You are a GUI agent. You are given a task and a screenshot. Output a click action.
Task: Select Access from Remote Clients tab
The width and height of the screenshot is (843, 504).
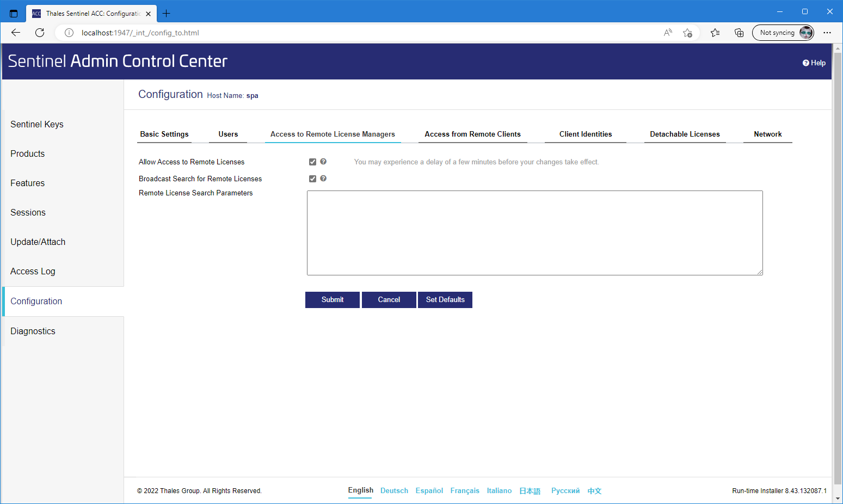(472, 134)
